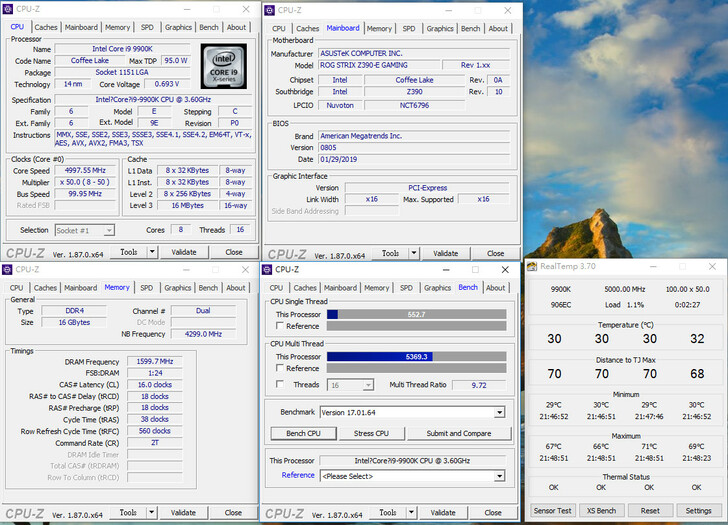
Task: Click the CPU-Z icon on the Bench window's title bar
Action: pyautogui.click(x=268, y=269)
